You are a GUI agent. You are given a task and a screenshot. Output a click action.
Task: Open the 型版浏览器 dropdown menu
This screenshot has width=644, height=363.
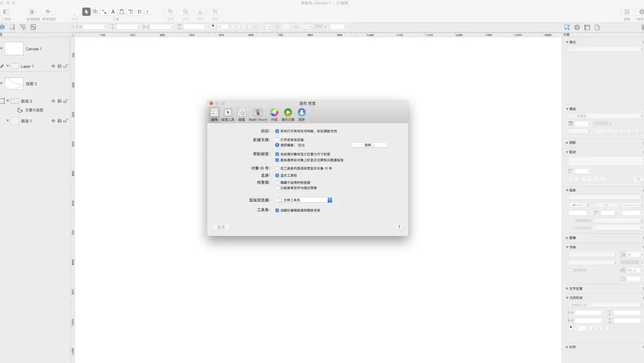pyautogui.click(x=304, y=200)
